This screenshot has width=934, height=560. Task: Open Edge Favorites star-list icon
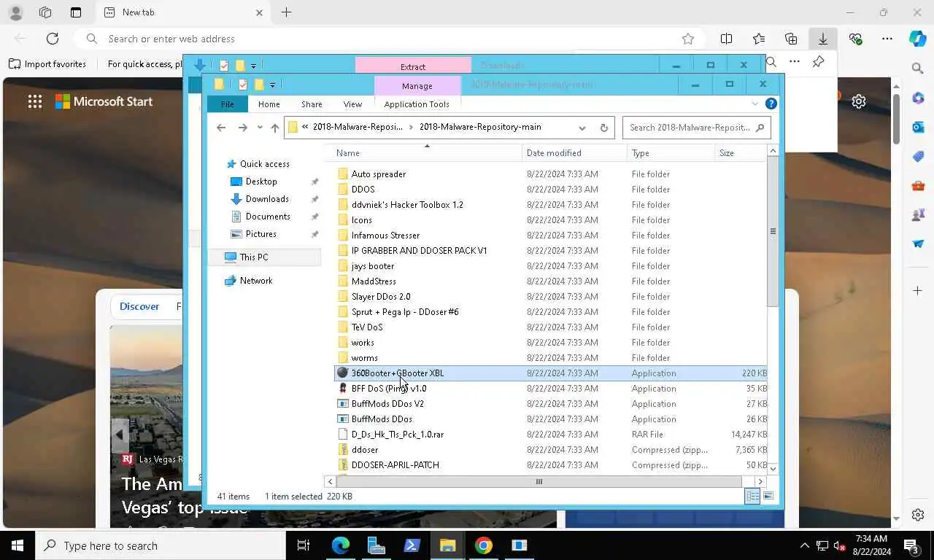pyautogui.click(x=759, y=39)
